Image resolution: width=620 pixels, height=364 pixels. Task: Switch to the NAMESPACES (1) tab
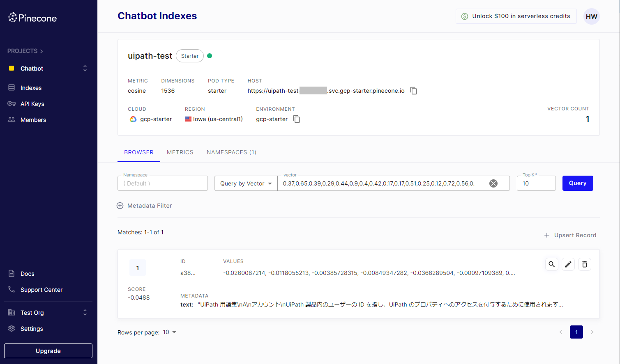(x=231, y=152)
